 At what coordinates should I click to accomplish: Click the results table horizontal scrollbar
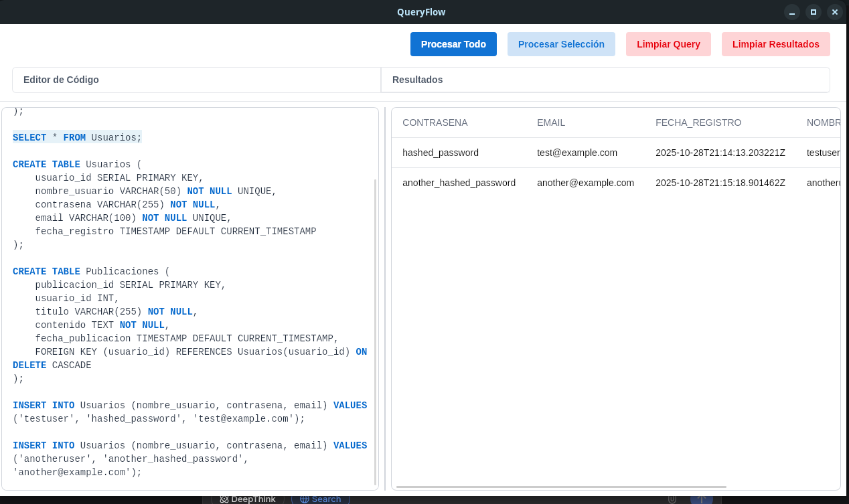point(561,487)
